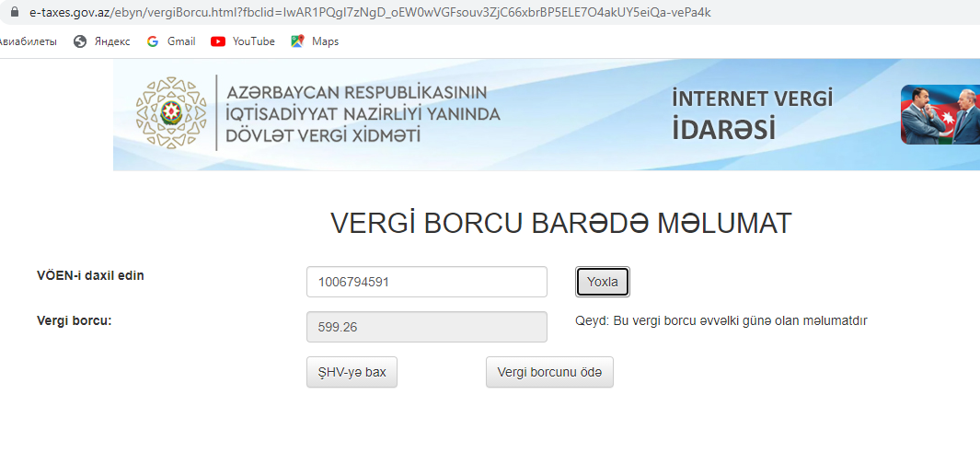Click the Vergi borcu amount field showing 599.26
Viewport: 980px width, 476px height.
[426, 327]
